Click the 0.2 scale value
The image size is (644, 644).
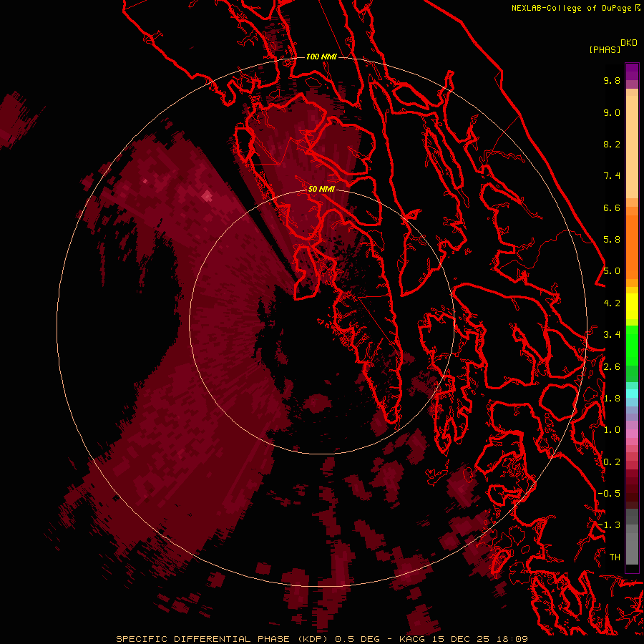pyautogui.click(x=612, y=462)
